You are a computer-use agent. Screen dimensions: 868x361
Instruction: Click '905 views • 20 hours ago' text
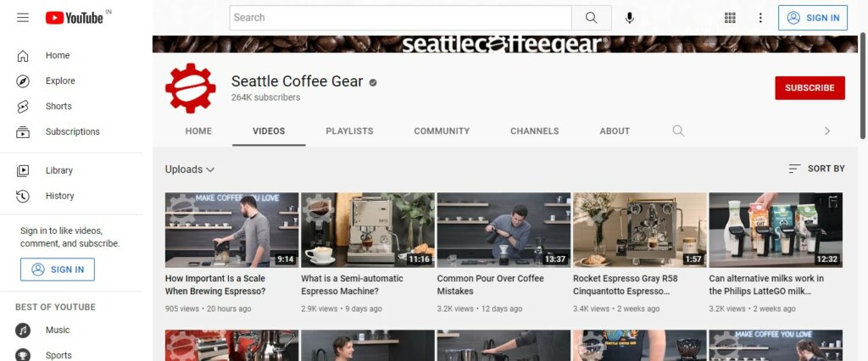click(x=208, y=309)
